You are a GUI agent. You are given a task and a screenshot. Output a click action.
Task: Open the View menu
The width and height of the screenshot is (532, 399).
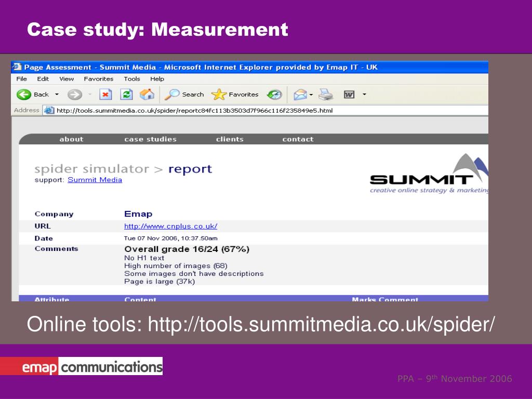tap(66, 79)
